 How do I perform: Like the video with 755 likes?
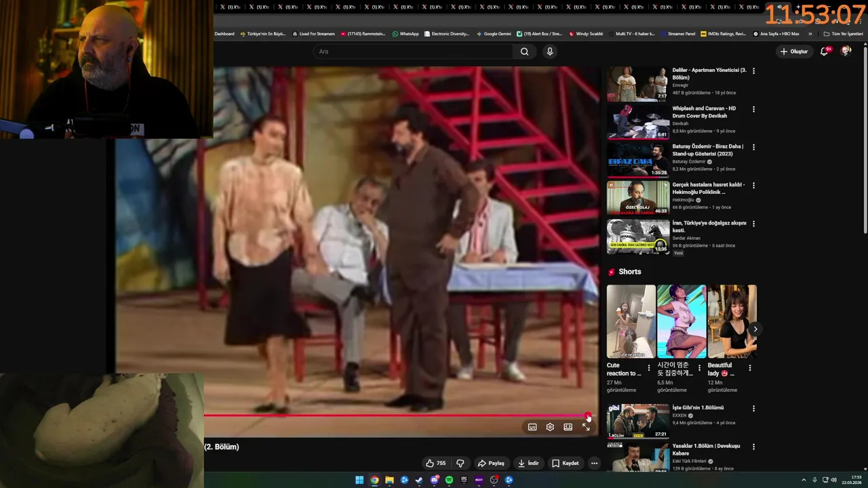(x=435, y=464)
